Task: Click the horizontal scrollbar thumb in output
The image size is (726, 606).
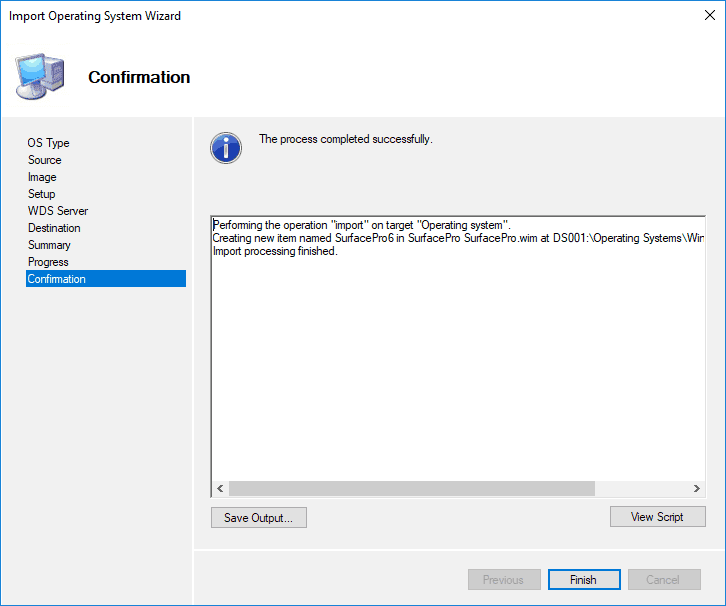Action: 410,488
